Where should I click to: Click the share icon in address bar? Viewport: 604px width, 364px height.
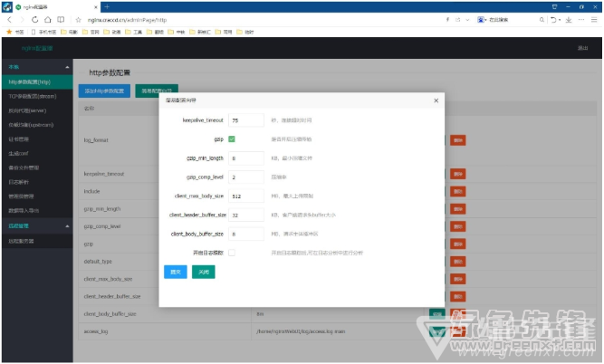coord(457,20)
